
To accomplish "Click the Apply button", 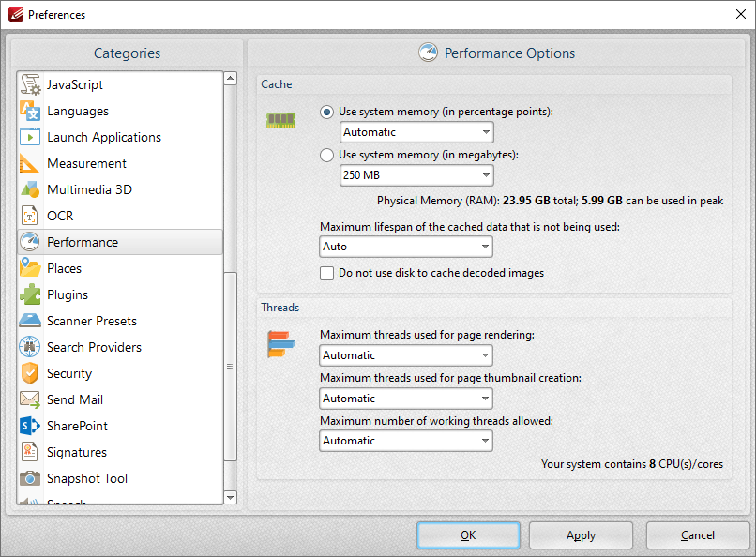I will coord(581,535).
